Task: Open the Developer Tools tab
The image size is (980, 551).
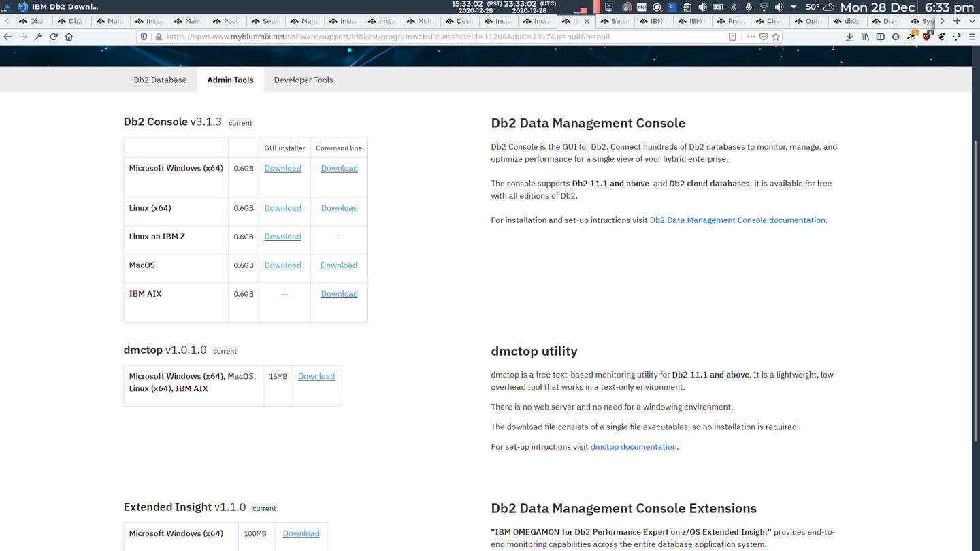Action: tap(304, 80)
